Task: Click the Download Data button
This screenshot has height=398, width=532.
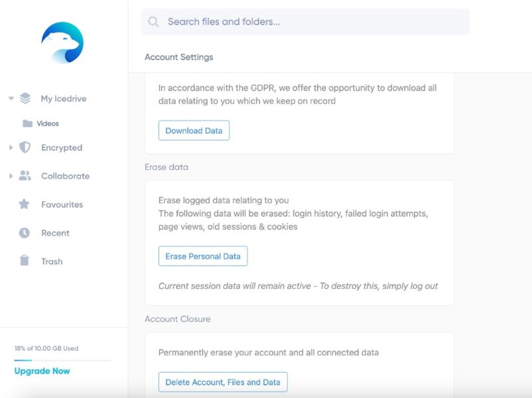Action: (x=193, y=130)
